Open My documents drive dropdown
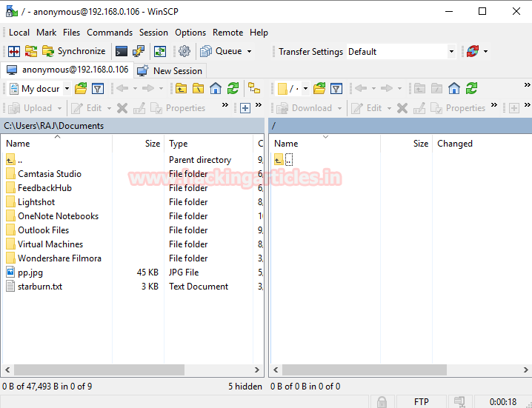532x408 pixels. point(67,89)
